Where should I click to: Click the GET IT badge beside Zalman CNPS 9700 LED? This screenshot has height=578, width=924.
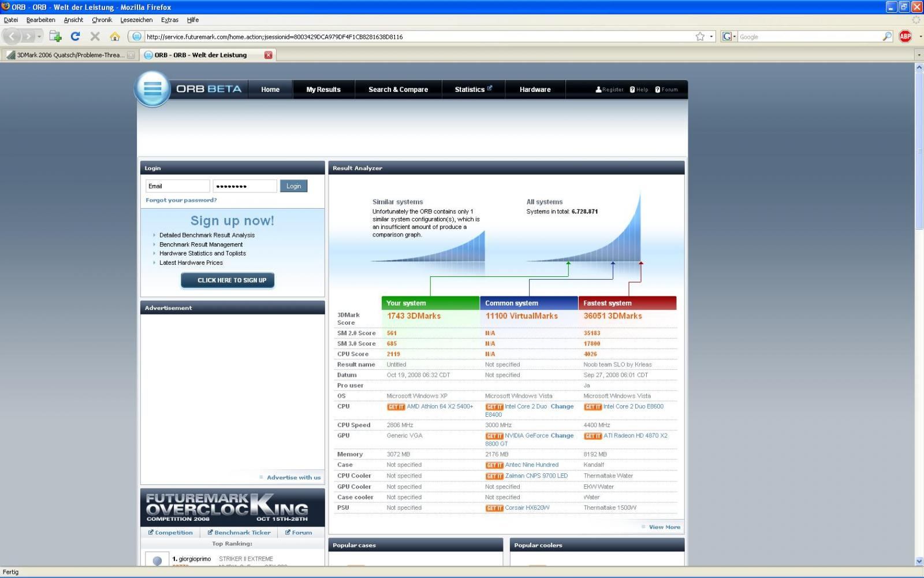494,476
